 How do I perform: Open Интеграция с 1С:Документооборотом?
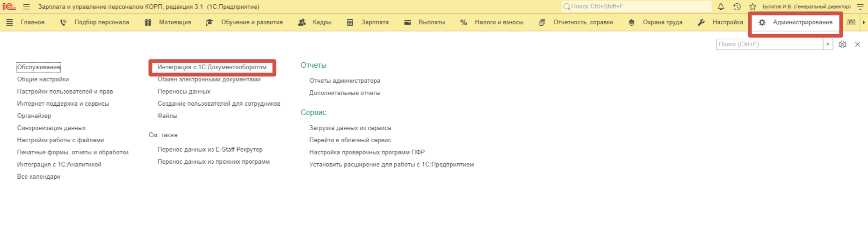click(x=212, y=67)
